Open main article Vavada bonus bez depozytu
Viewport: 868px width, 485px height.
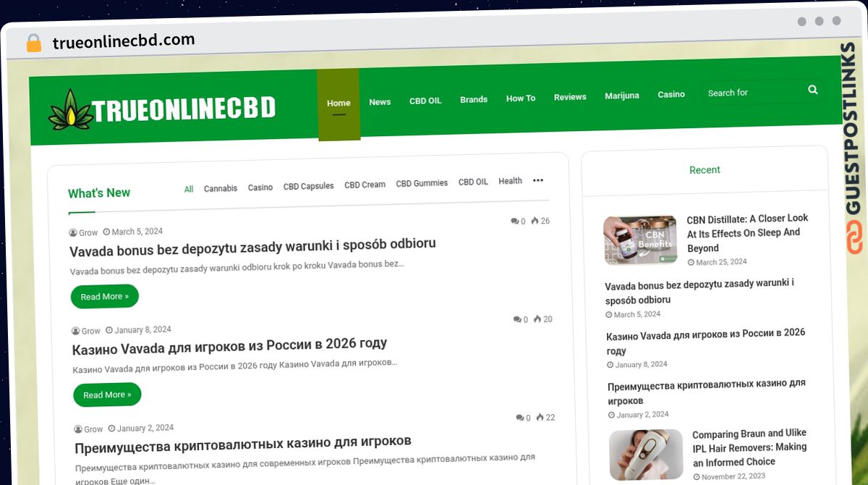(x=252, y=247)
